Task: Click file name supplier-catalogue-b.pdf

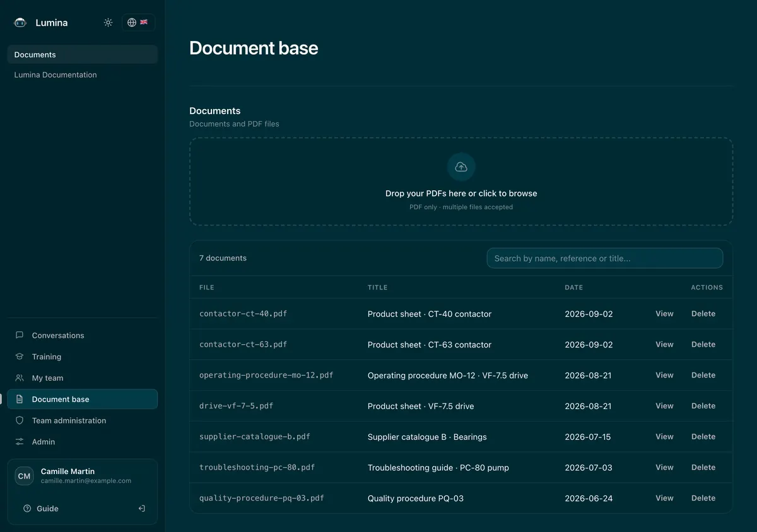Action: click(255, 437)
